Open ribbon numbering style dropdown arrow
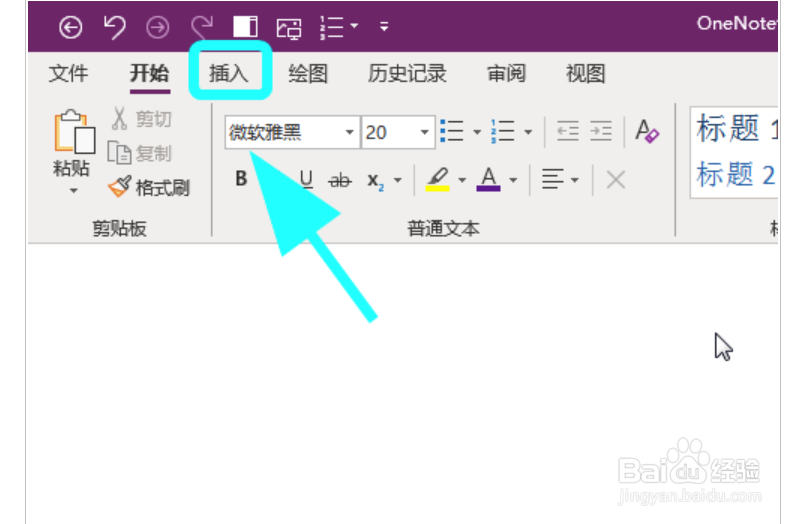 (528, 132)
